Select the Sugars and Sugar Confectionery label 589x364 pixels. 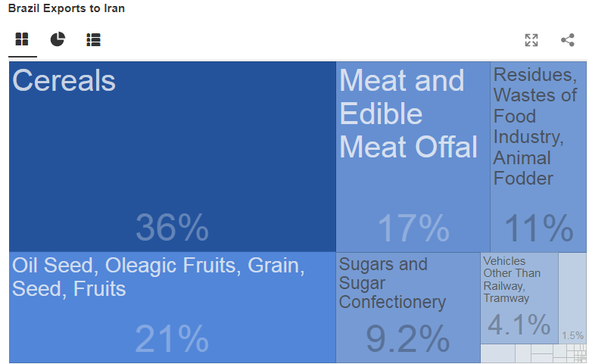392,283
